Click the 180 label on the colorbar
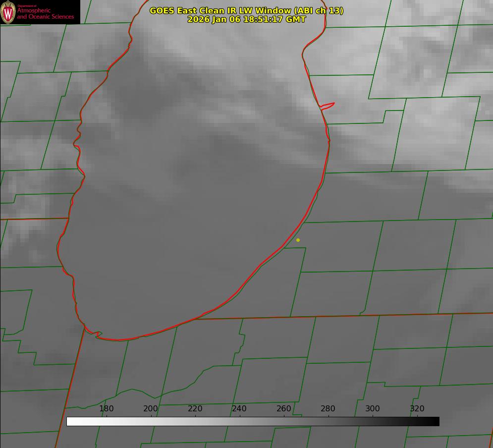The height and width of the screenshot is (448, 493). pyautogui.click(x=107, y=408)
